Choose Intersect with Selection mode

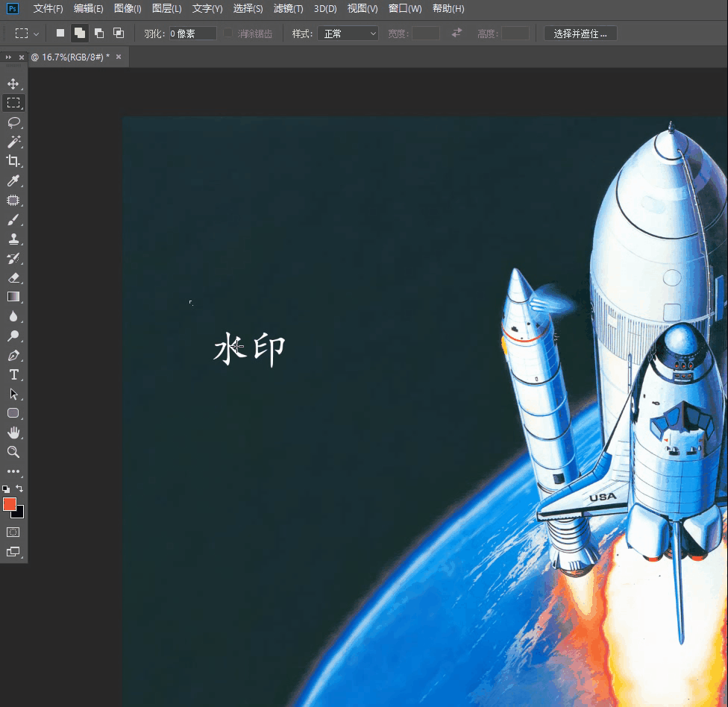coord(119,33)
